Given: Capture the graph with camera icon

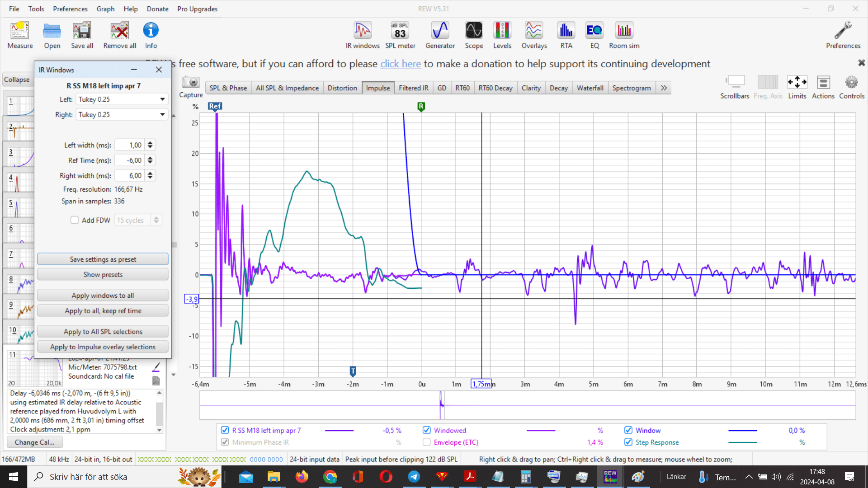Looking at the screenshot, I should click(x=191, y=87).
